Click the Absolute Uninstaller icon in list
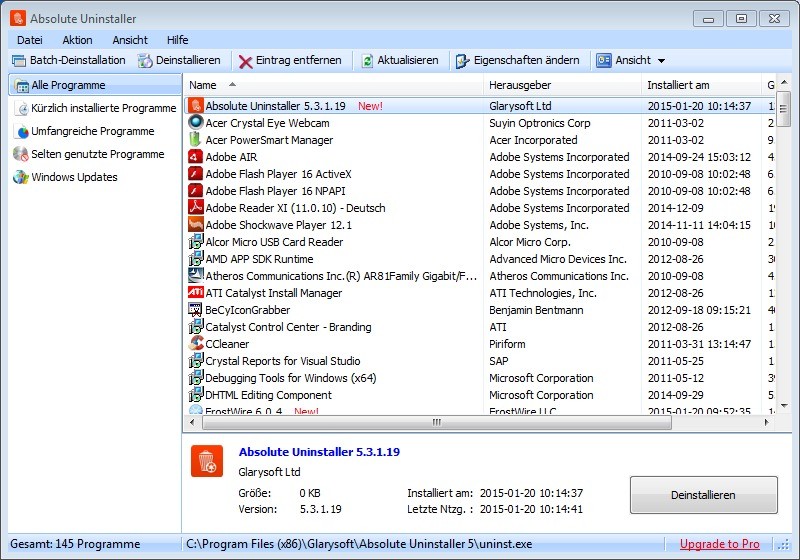800x560 pixels. point(195,106)
